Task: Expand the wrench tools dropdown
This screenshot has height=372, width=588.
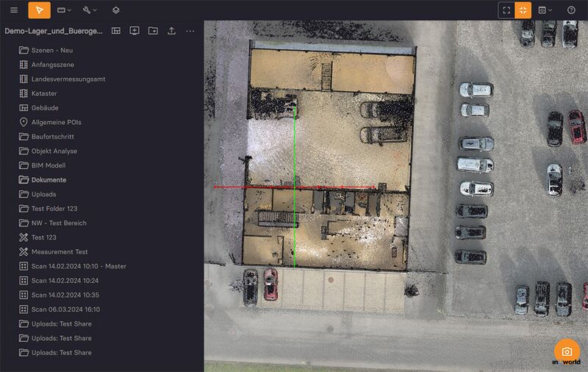Action: click(x=90, y=10)
